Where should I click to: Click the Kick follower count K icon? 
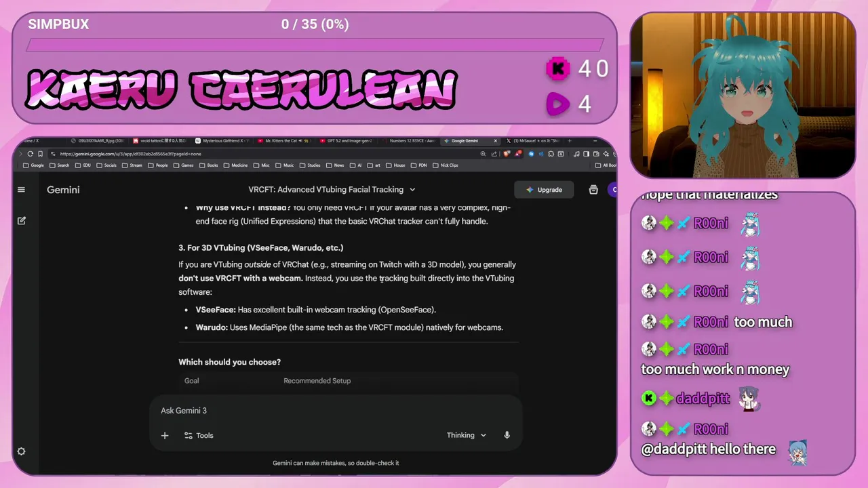(x=559, y=68)
